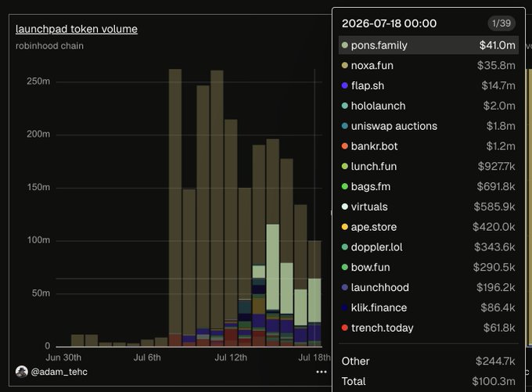Click the robinhood chain subtitle

(x=49, y=46)
